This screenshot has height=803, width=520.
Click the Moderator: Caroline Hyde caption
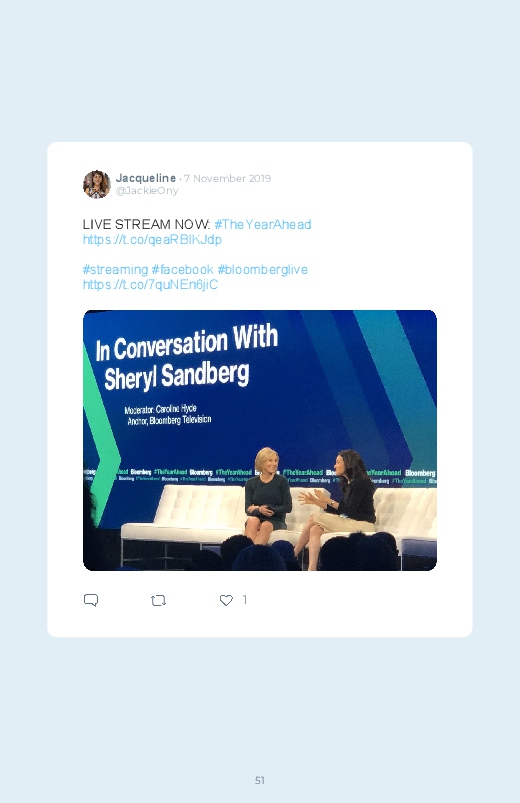pyautogui.click(x=160, y=409)
